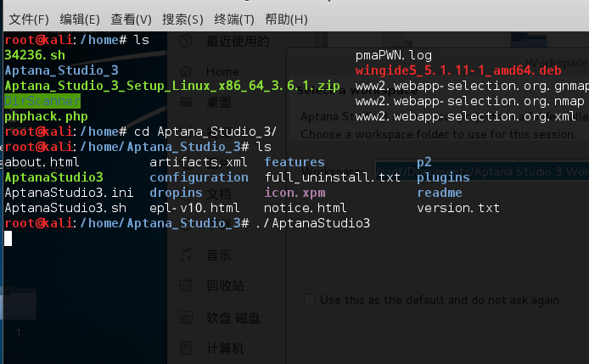Select 软盘 磁盘 in the sidebar
This screenshot has height=364, width=589.
point(233,318)
